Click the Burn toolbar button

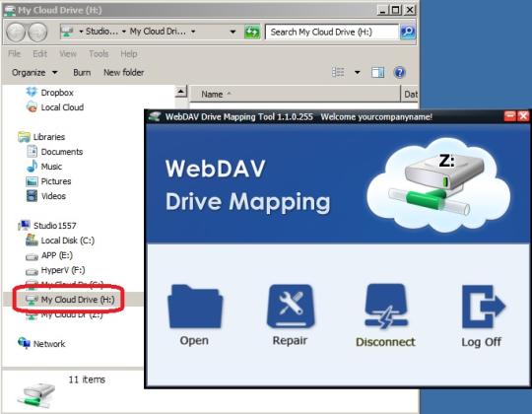tap(82, 72)
